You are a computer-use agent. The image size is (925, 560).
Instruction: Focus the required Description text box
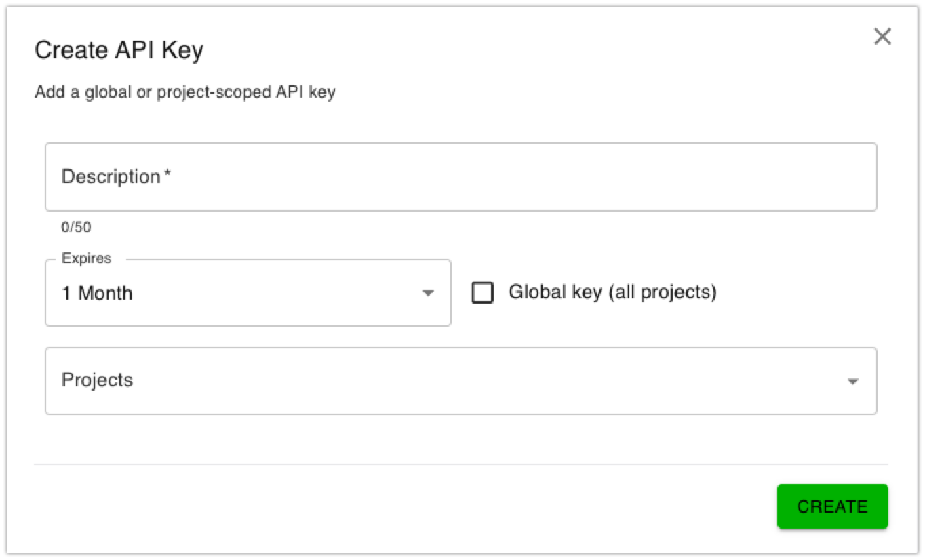[x=461, y=176]
